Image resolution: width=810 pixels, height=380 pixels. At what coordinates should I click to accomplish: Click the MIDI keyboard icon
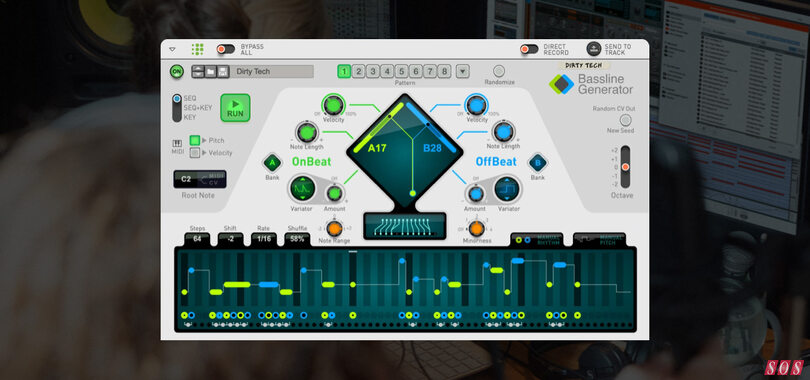click(177, 143)
